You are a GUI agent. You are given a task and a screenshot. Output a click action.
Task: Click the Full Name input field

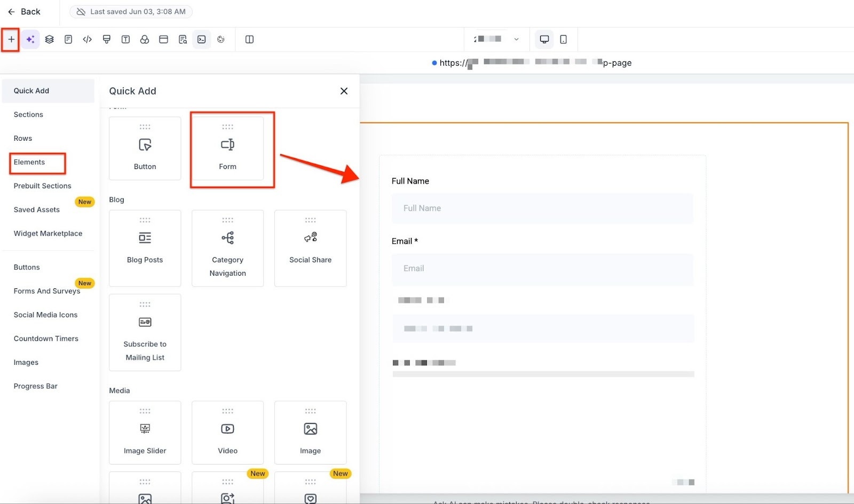pyautogui.click(x=543, y=209)
